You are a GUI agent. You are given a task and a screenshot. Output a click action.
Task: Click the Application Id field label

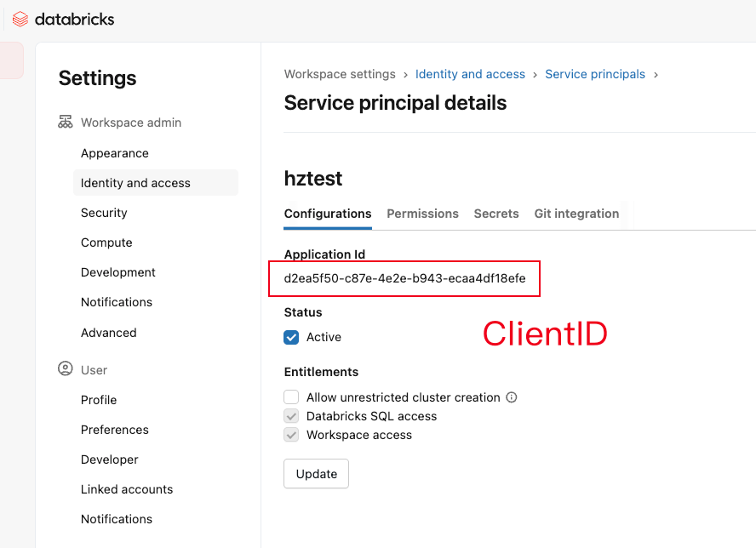coord(324,254)
